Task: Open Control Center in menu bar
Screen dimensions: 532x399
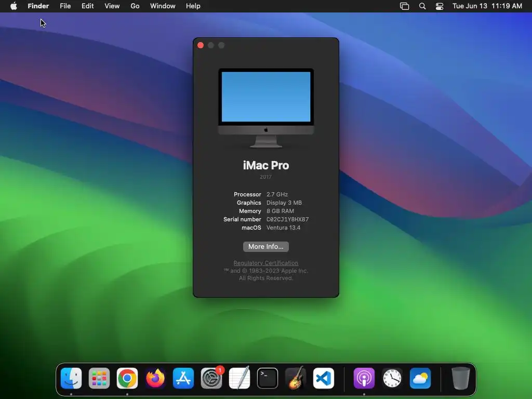Action: tap(440, 6)
